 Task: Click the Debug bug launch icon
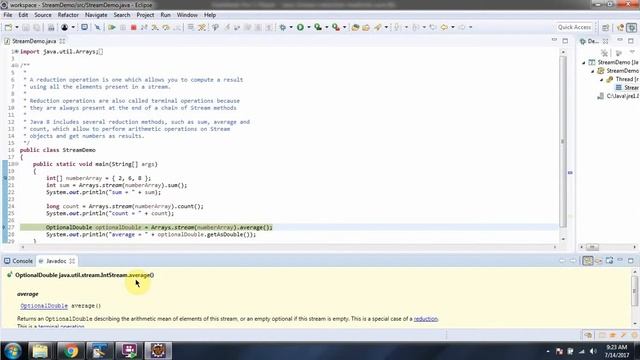point(282,27)
